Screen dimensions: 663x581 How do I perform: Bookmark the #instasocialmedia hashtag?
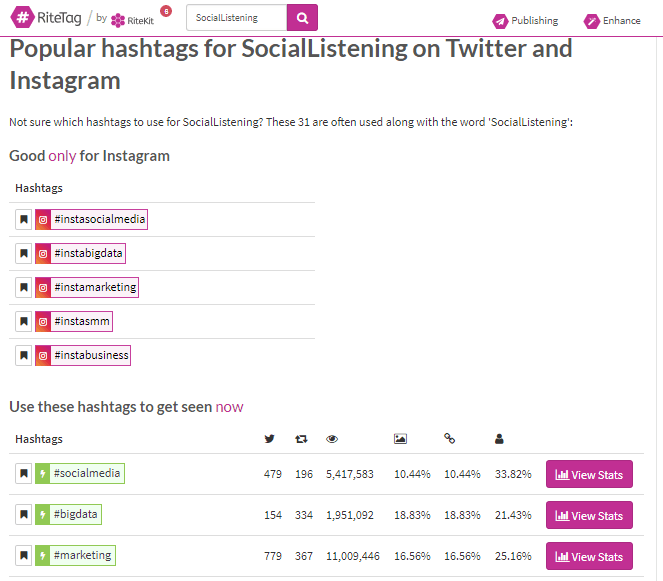(x=24, y=220)
